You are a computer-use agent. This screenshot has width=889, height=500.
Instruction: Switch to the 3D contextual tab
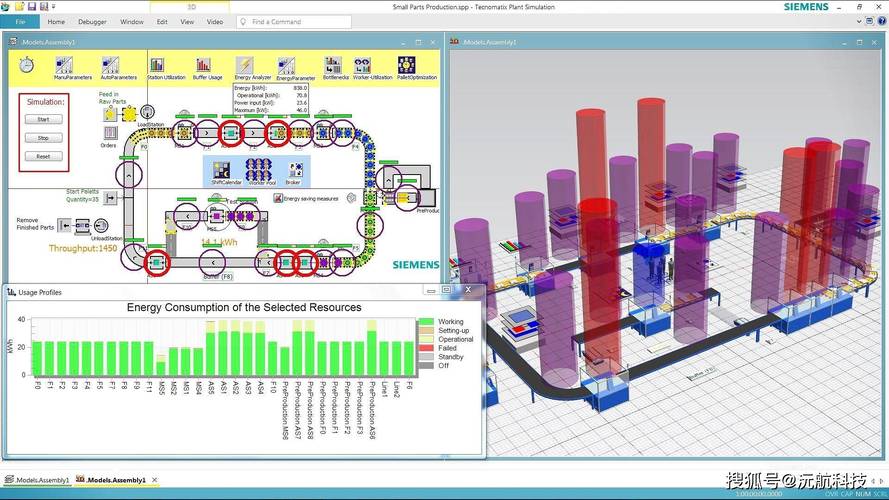pyautogui.click(x=191, y=7)
